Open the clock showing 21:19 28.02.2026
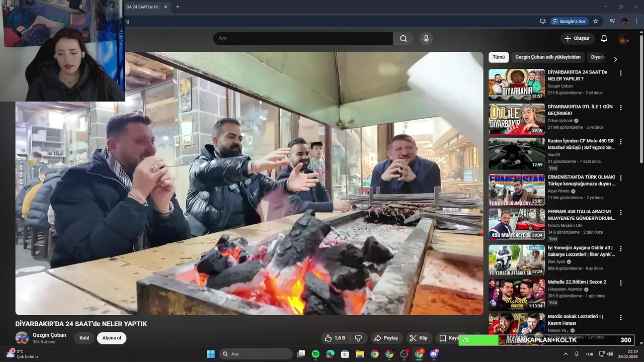 [628, 354]
